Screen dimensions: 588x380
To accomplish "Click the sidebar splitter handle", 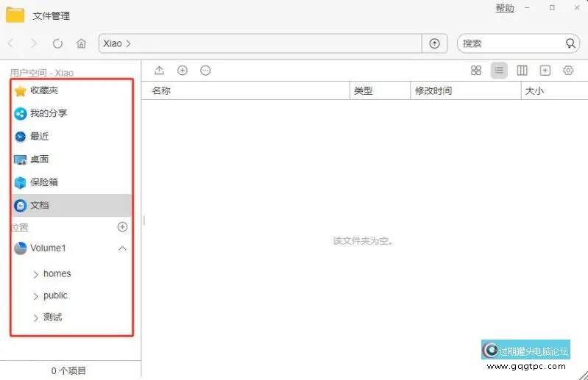I will 144,221.
